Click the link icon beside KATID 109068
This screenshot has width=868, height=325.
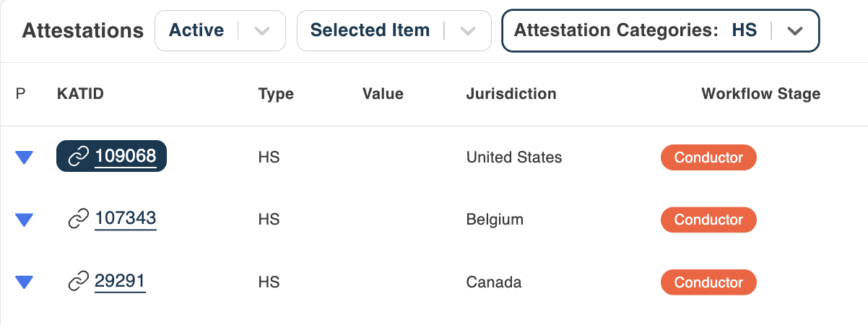coord(78,157)
